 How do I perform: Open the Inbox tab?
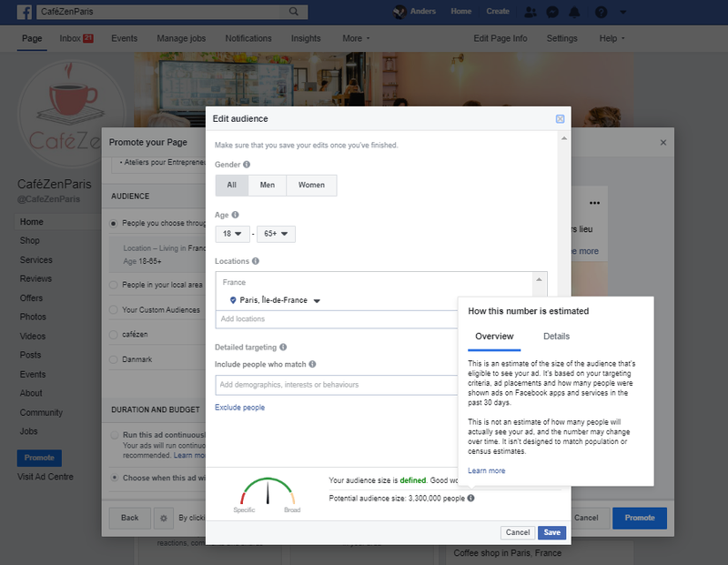tap(76, 38)
